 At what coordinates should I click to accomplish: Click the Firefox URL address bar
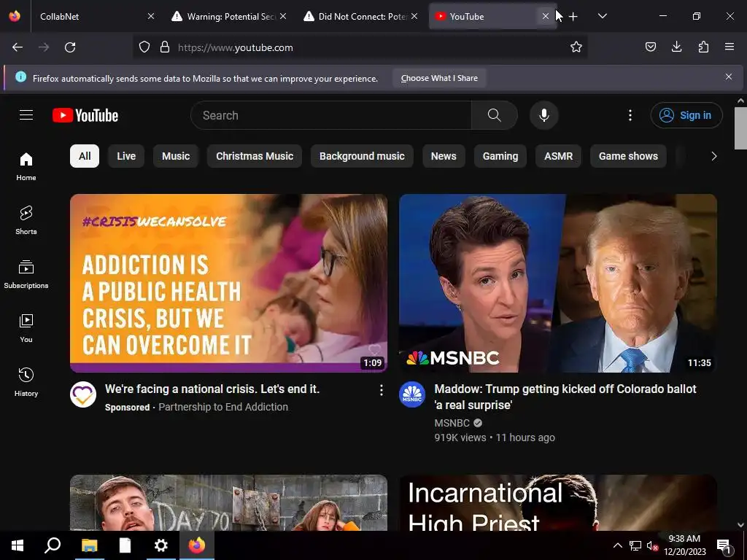[x=362, y=47]
